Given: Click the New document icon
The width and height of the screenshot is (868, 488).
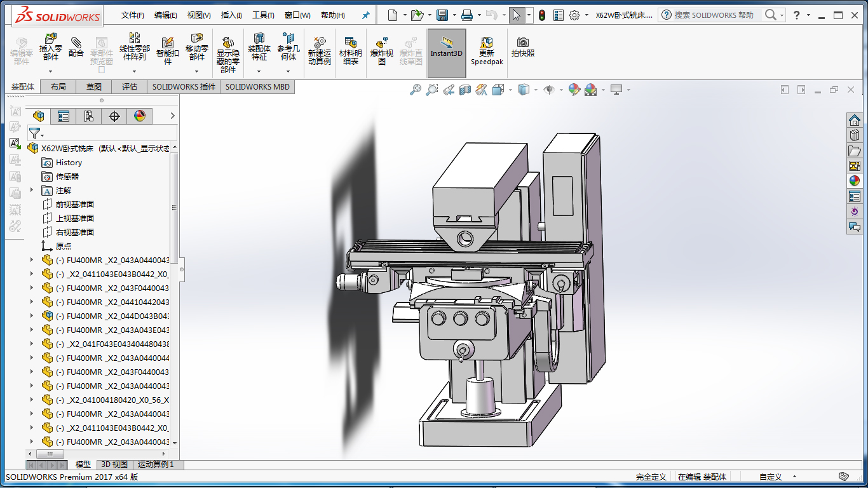Looking at the screenshot, I should pos(393,15).
